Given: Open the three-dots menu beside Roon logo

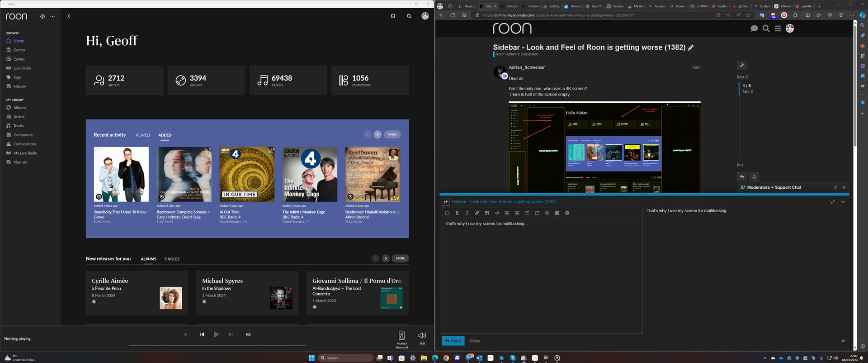Looking at the screenshot, I should 52,16.
